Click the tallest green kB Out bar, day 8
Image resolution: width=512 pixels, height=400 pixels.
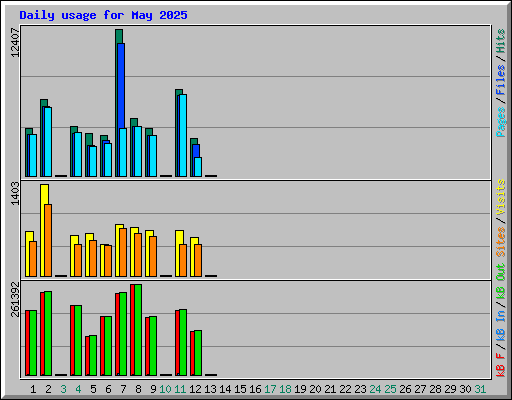coord(138,330)
